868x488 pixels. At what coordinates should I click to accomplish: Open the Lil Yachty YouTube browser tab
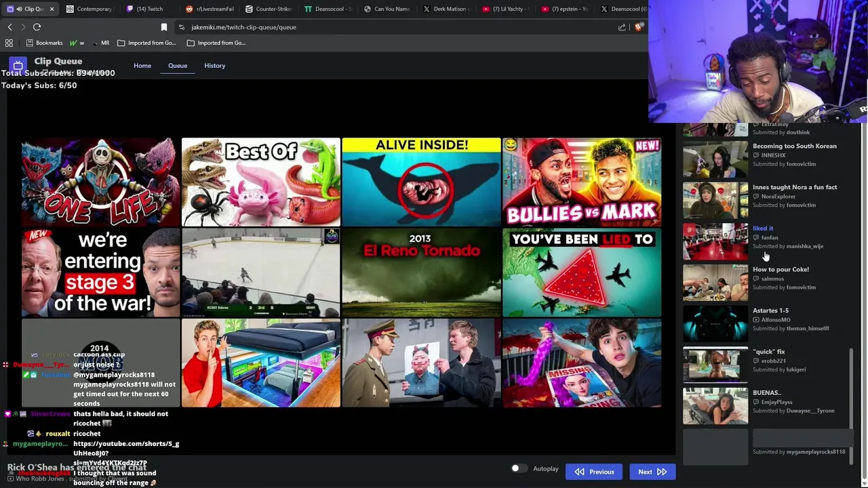pyautogui.click(x=506, y=9)
